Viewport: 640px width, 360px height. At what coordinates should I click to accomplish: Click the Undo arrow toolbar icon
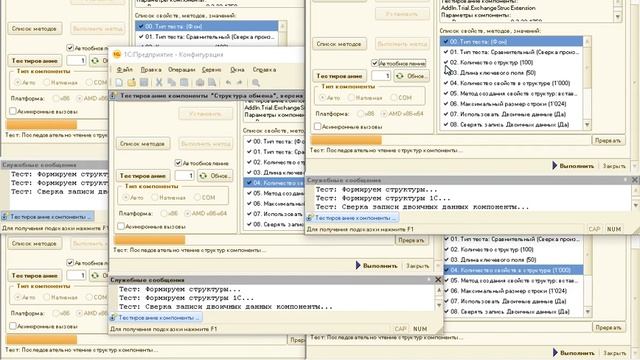(x=228, y=82)
